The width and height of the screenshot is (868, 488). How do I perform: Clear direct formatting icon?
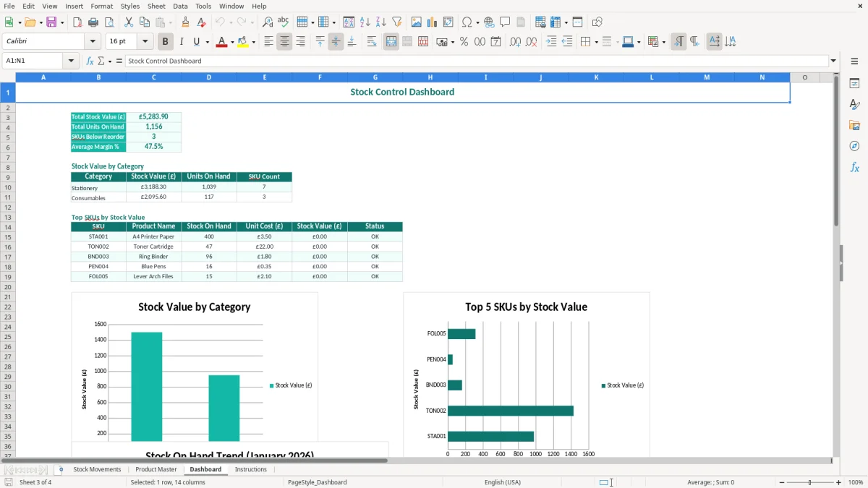(202, 22)
